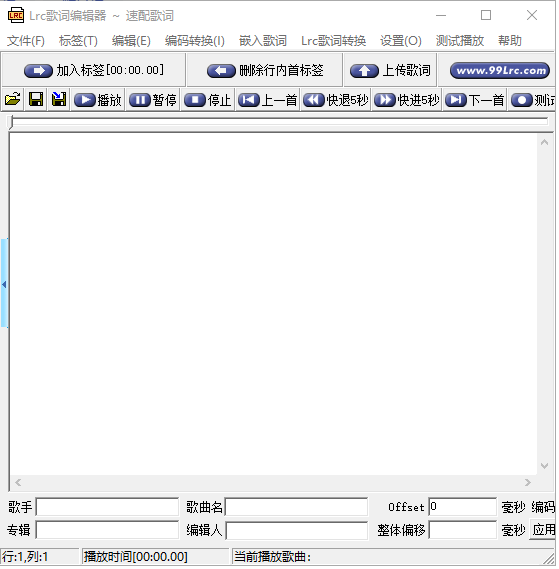Open the www.99Lrc.com link
This screenshot has height=569, width=559.
point(500,70)
